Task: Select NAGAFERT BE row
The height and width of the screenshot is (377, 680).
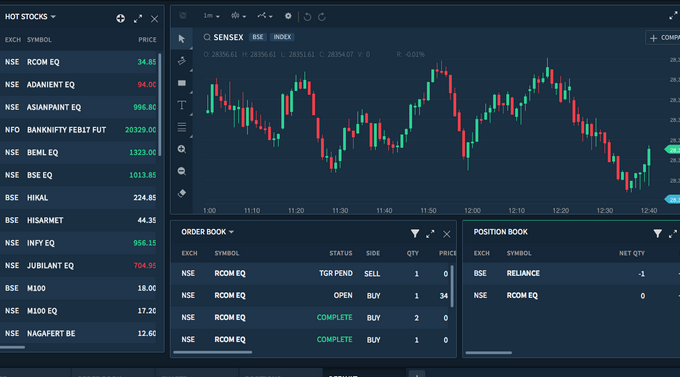Action: (x=78, y=333)
